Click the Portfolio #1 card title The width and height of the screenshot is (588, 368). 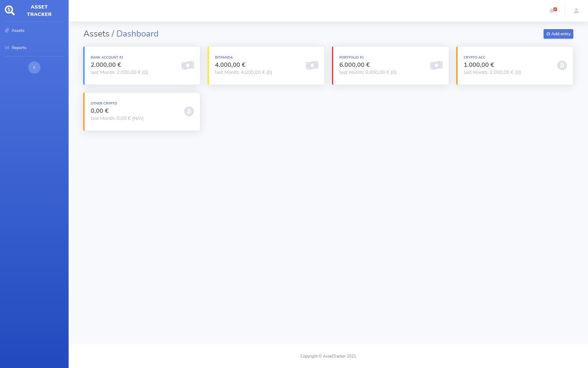[x=351, y=57]
